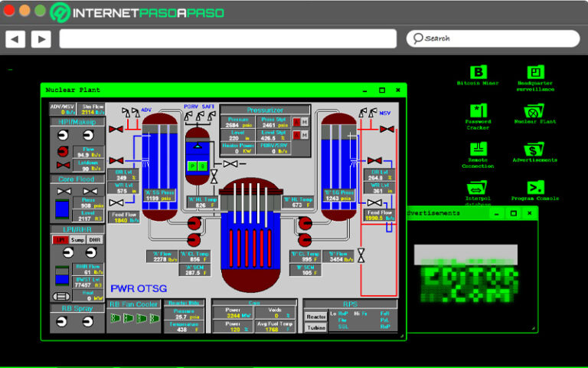
Task: Open the Headquarter surveillance icon
Action: pyautogui.click(x=535, y=72)
